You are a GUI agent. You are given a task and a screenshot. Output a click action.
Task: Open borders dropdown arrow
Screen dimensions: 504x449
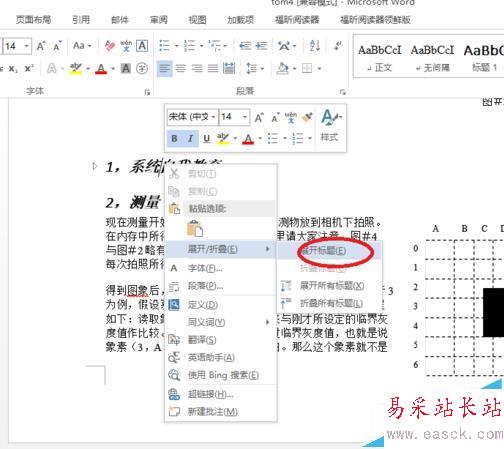tap(319, 69)
